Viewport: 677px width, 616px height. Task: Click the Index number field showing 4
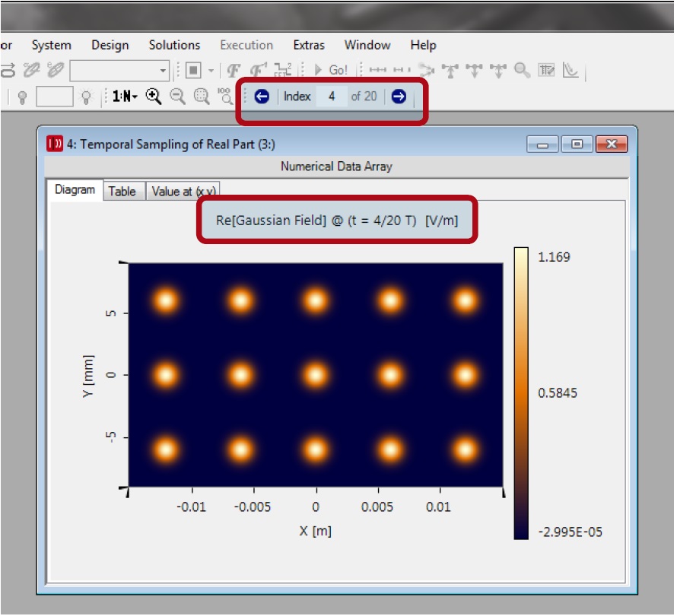tap(332, 97)
